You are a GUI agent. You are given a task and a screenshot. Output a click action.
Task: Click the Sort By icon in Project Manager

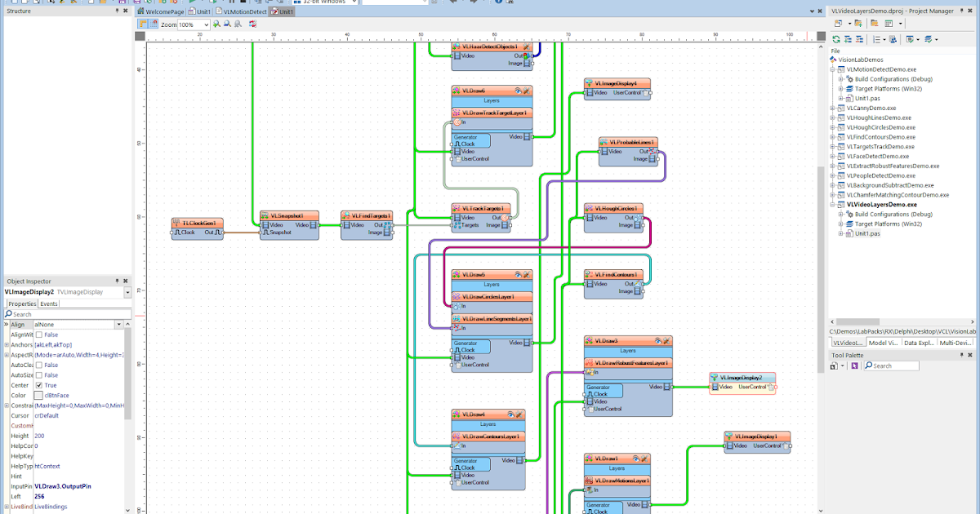876,39
